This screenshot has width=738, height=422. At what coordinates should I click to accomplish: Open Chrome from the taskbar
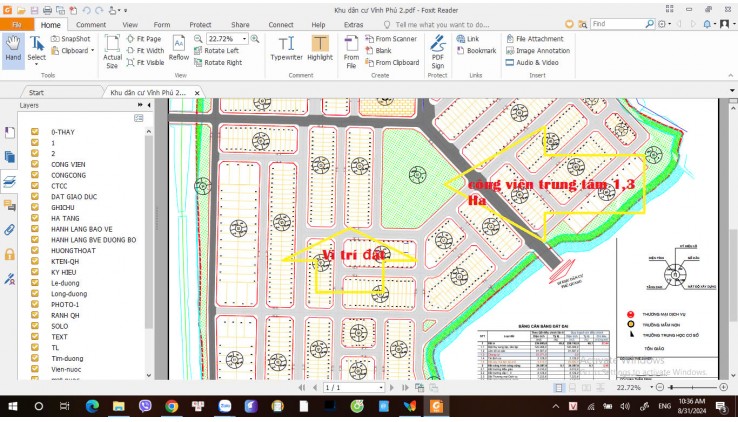171,406
